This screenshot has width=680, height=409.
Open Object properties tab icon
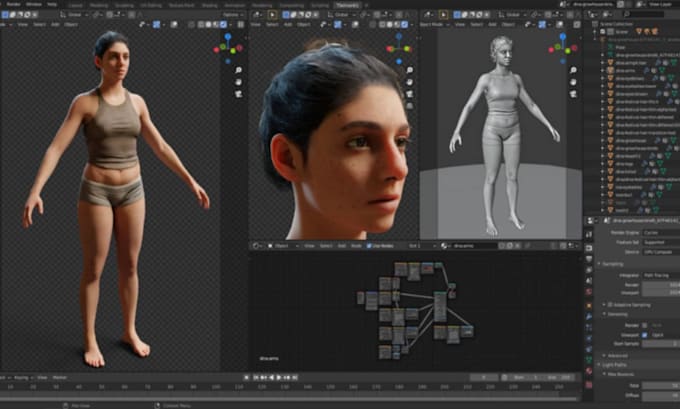[589, 306]
